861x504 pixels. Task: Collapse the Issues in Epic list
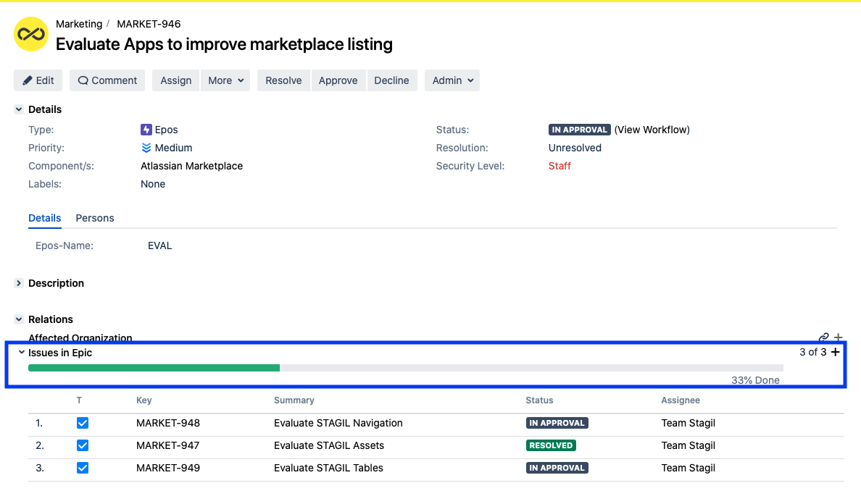click(22, 353)
